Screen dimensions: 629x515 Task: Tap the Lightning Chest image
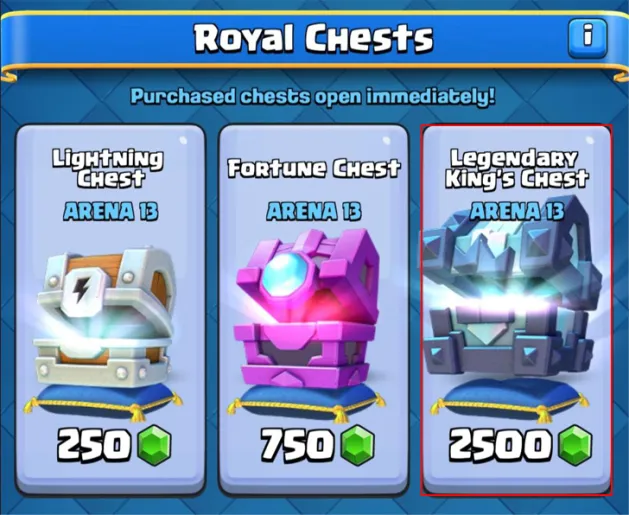click(106, 319)
